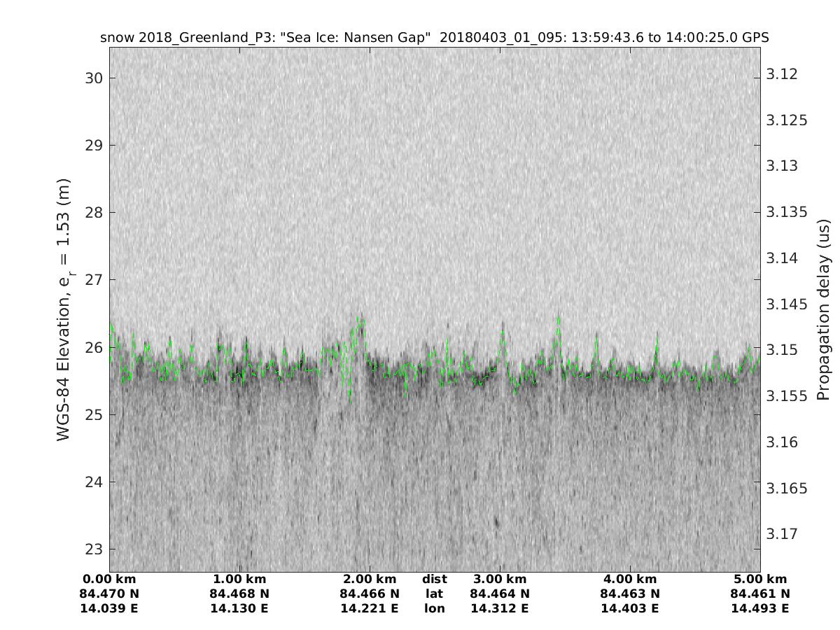This screenshot has width=840, height=630.
Task: Click the 23 elevation tick label
Action: pos(93,549)
